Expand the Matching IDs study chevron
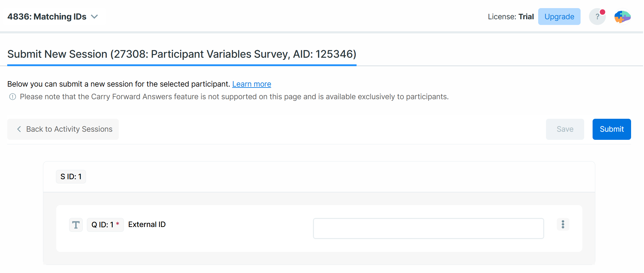Viewport: 644px width, 273px height. pos(94,17)
